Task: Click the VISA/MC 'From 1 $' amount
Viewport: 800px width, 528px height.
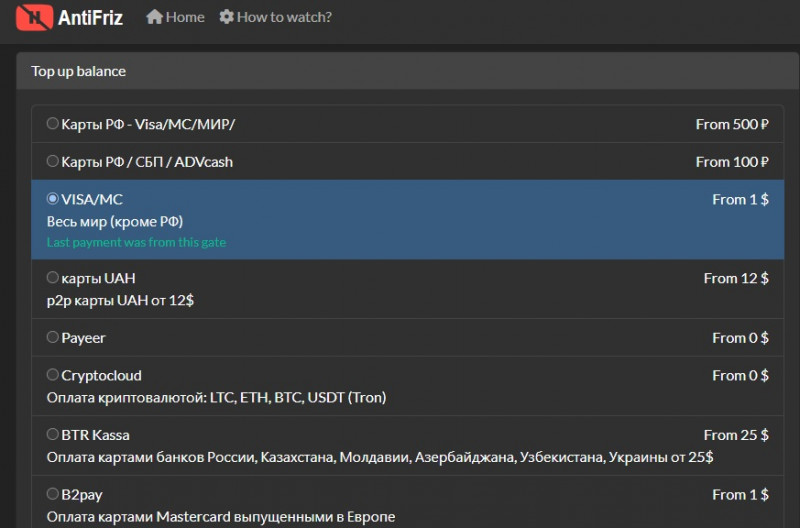Action: click(740, 199)
